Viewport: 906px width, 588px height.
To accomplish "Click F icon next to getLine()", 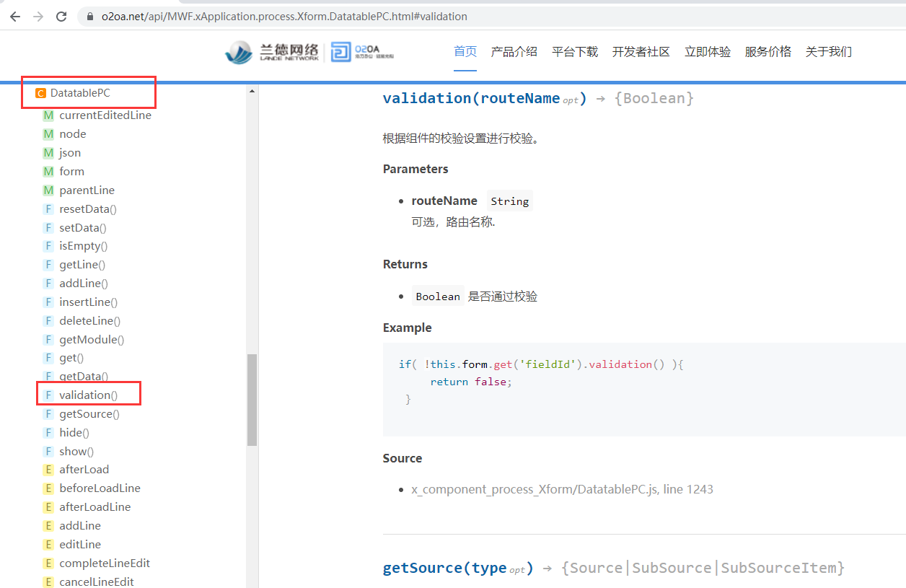I will click(x=48, y=265).
